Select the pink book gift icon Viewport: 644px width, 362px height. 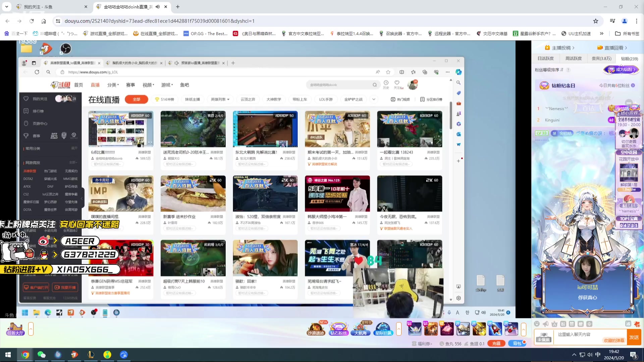(x=447, y=329)
